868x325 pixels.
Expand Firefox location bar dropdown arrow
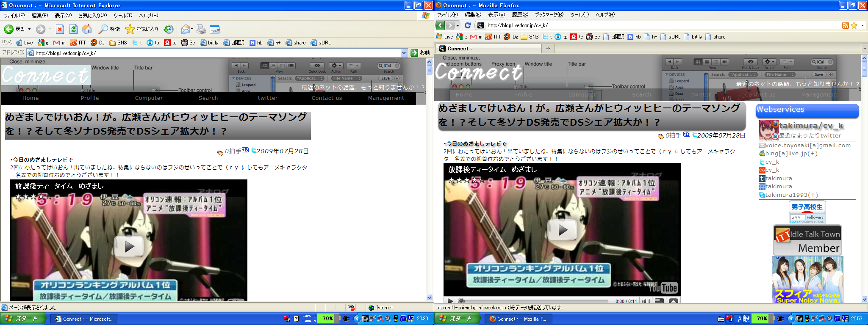coord(862,25)
